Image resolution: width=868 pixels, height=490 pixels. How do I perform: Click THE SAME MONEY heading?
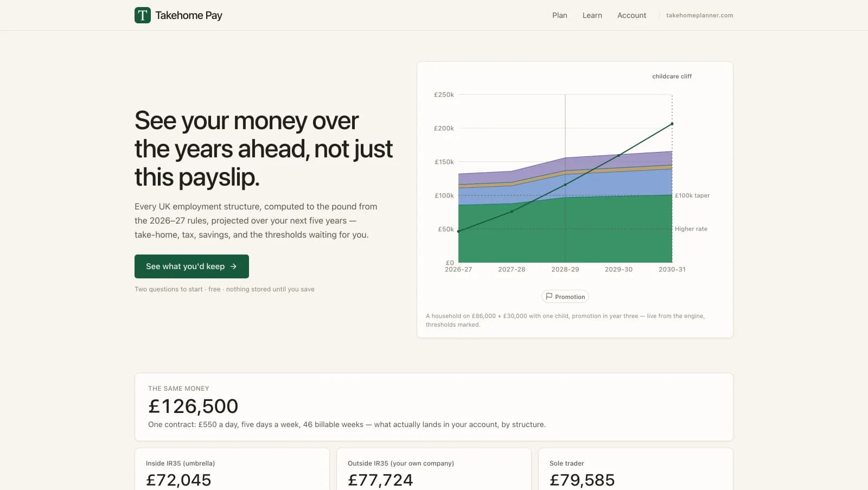pyautogui.click(x=178, y=389)
